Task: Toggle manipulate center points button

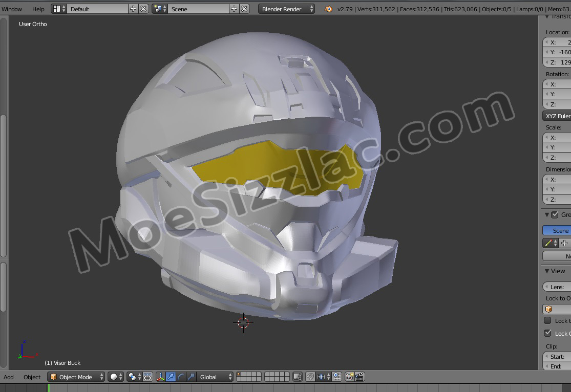Action: [147, 377]
